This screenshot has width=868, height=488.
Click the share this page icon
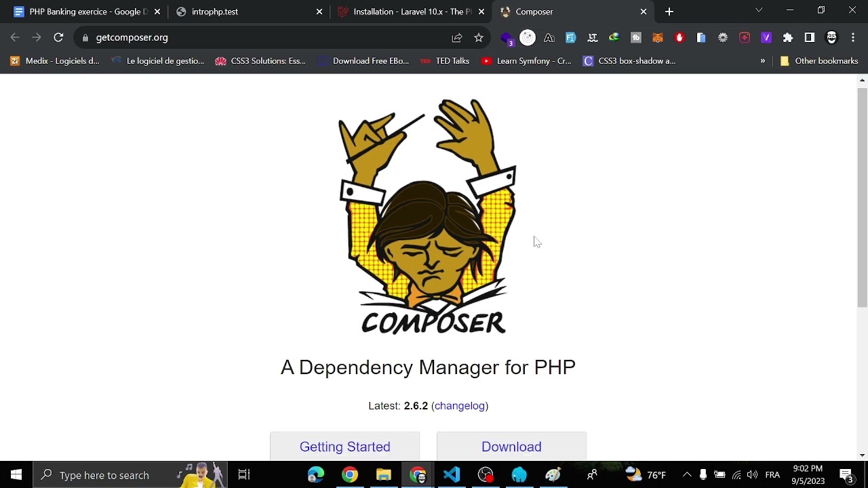pyautogui.click(x=457, y=38)
